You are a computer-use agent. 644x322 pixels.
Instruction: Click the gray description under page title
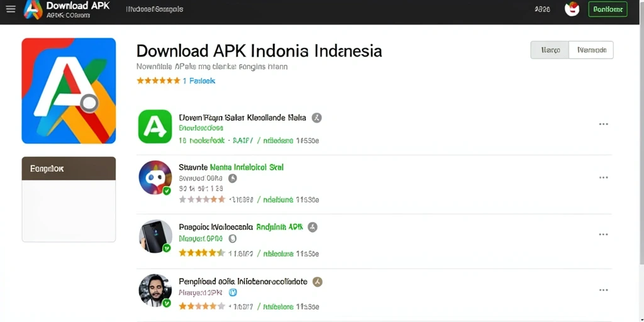point(212,66)
